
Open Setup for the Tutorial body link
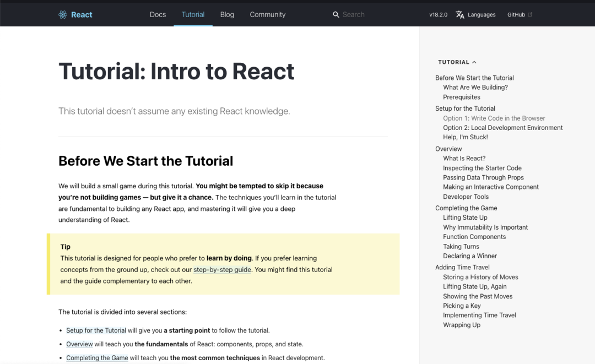click(x=96, y=330)
